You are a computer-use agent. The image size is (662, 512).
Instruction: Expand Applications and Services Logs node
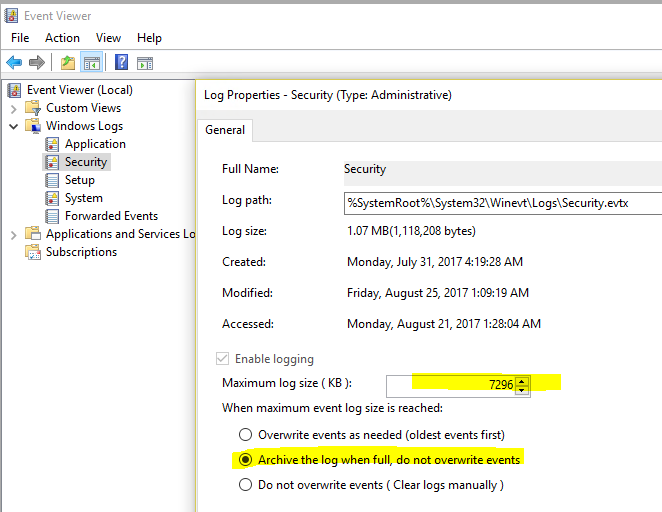click(x=14, y=235)
